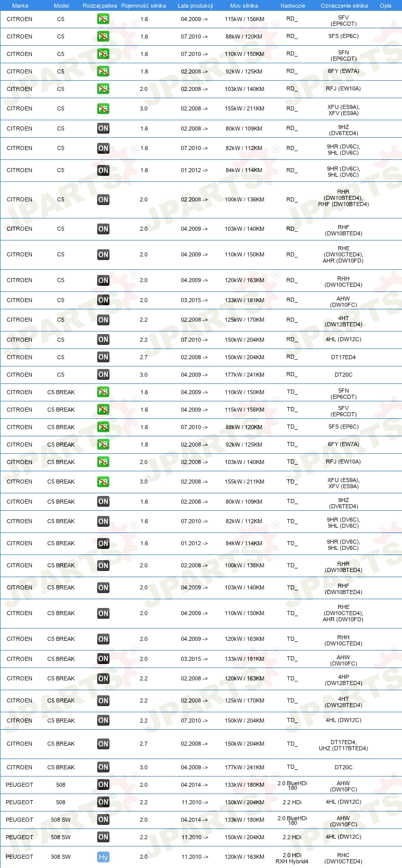The image size is (402, 868).
Task: Click engine code text "DT17ED4, UHZ (DT17BTED4)"
Action: (x=343, y=745)
